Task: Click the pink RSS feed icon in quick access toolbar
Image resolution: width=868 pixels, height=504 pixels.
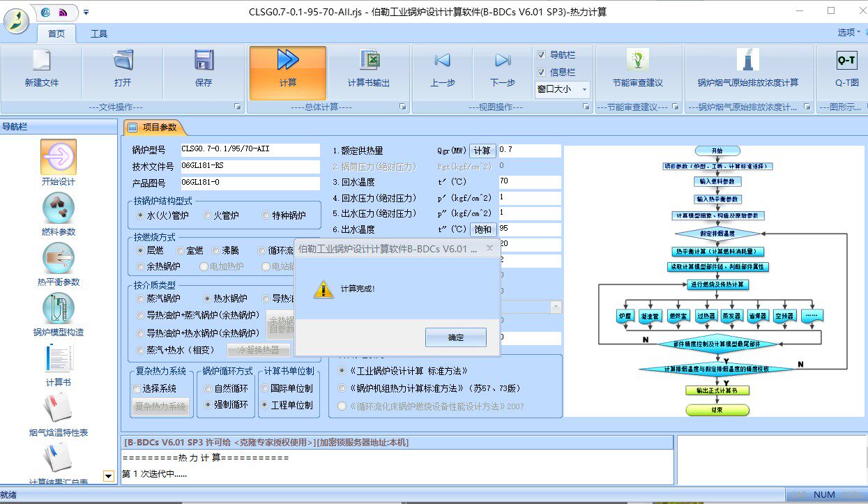Action: 63,12
